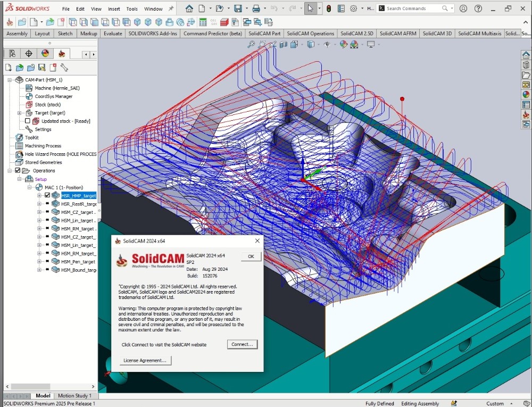532x407 pixels.
Task: Open the Select cursor dropdown arrow
Action: 319,9
